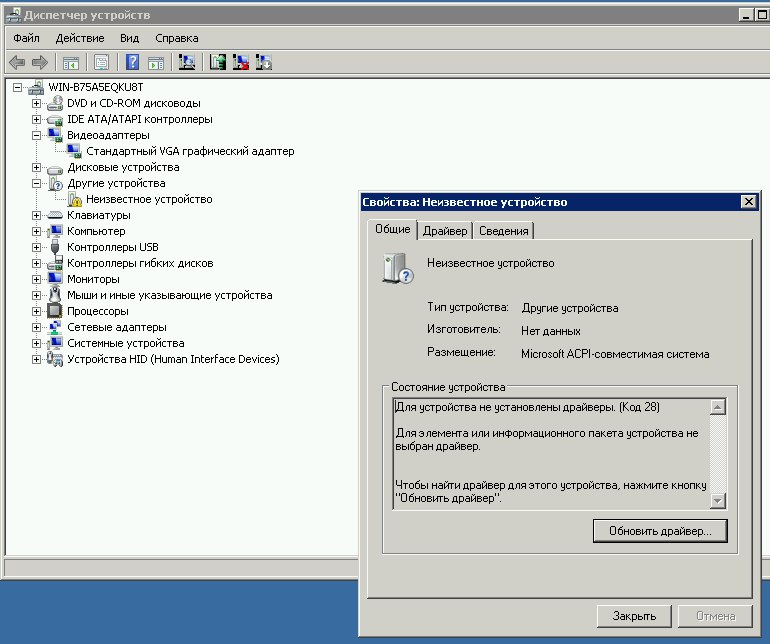Expand the Клавиатуры node
The image size is (770, 644).
click(x=36, y=215)
